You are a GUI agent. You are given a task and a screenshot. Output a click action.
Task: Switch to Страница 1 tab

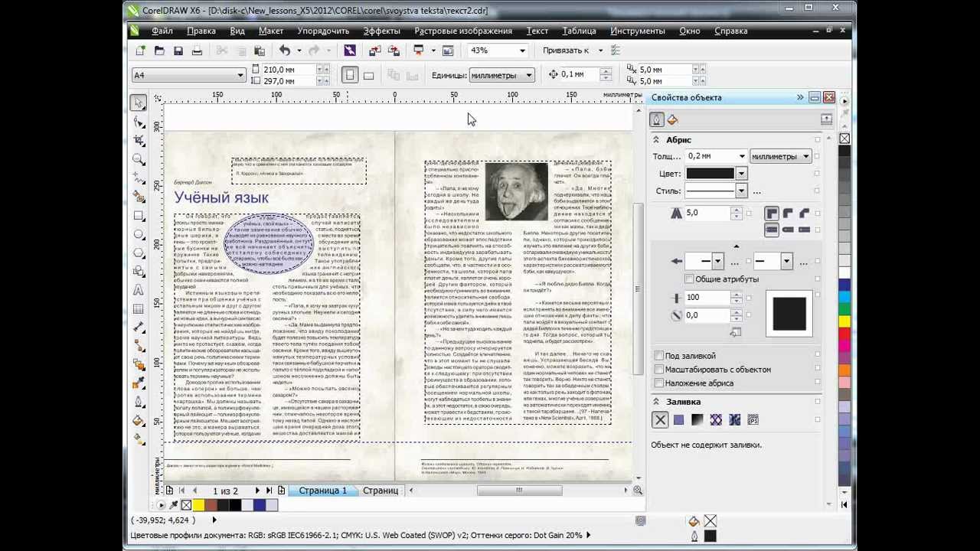(x=323, y=491)
